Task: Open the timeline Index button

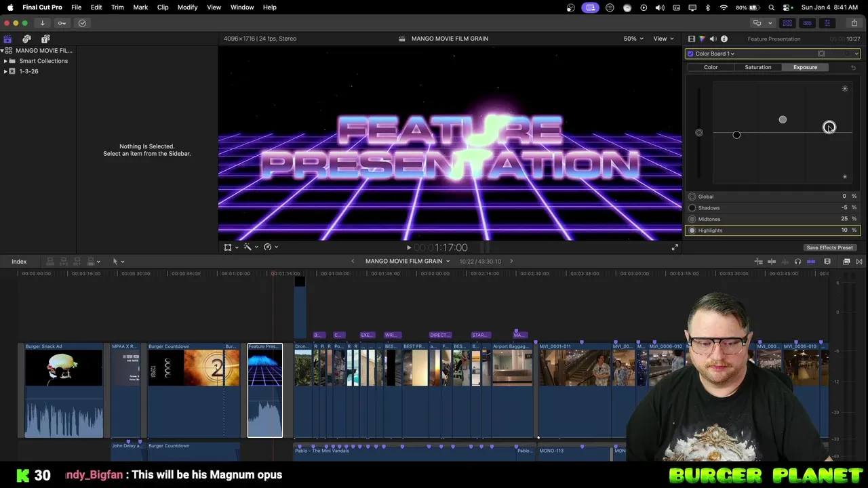Action: click(x=19, y=262)
